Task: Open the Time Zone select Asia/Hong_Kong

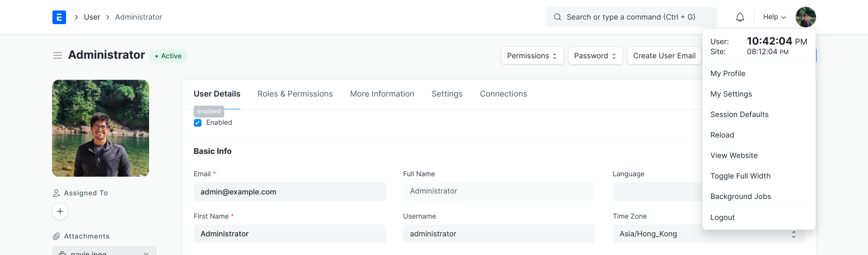Action: 709,234
